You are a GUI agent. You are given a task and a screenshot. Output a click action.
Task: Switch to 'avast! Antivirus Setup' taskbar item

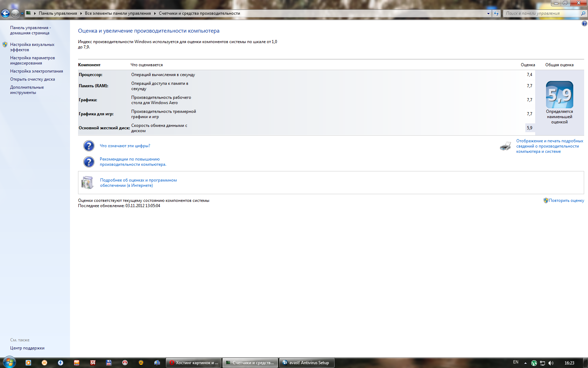306,363
